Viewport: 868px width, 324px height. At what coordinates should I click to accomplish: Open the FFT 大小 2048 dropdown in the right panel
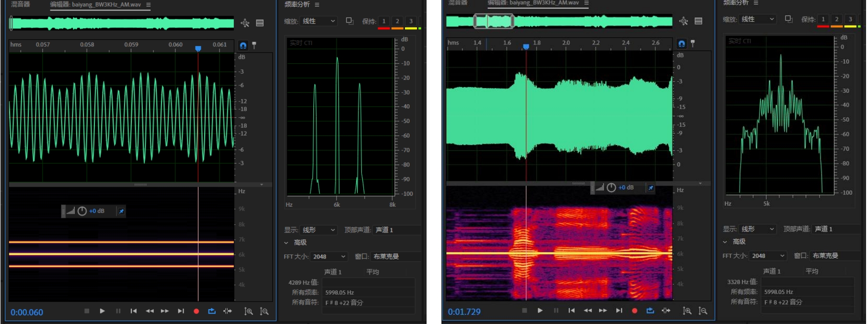[768, 256]
